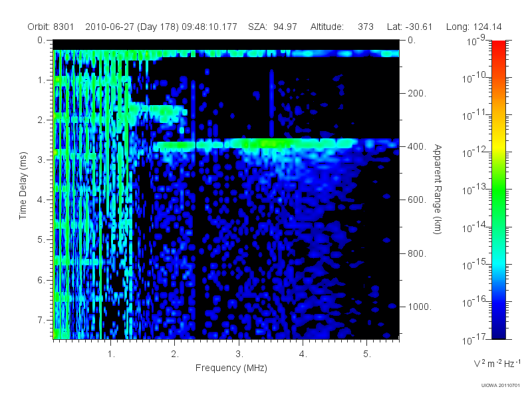
Task: Click the 3. tick label on frequency axis
Action: click(239, 354)
